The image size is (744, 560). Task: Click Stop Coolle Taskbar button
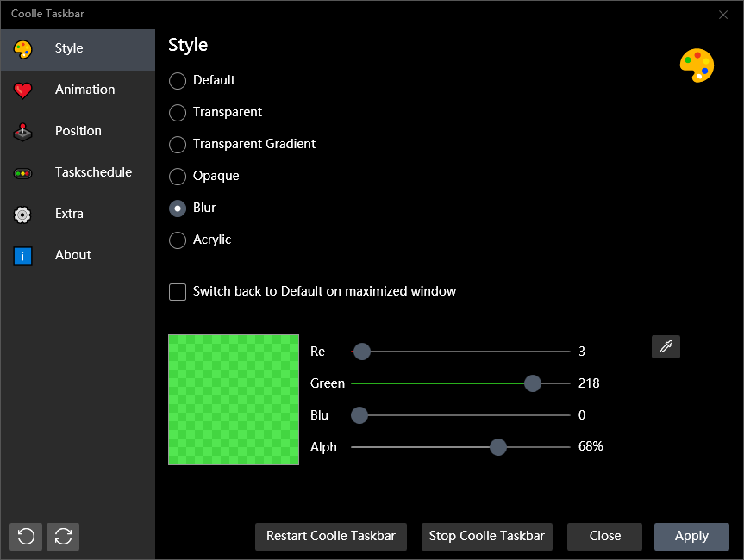point(487,536)
